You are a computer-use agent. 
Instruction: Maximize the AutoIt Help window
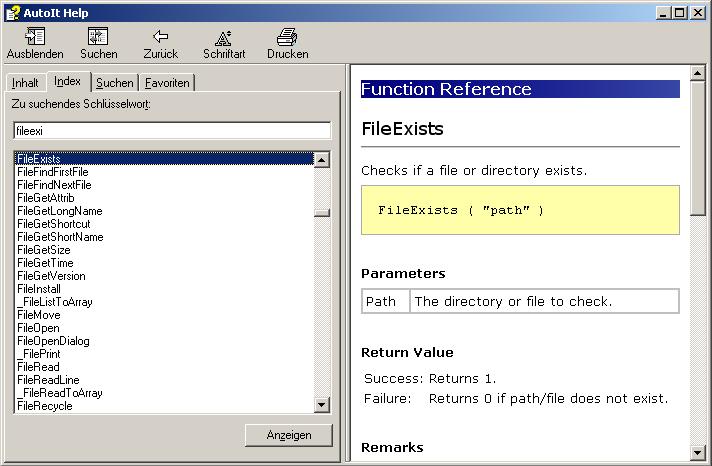click(x=679, y=12)
